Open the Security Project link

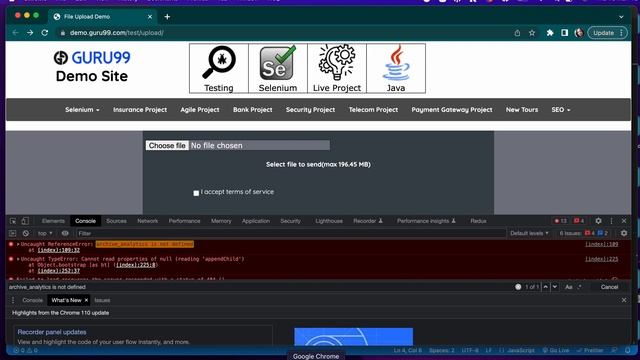[311, 110]
